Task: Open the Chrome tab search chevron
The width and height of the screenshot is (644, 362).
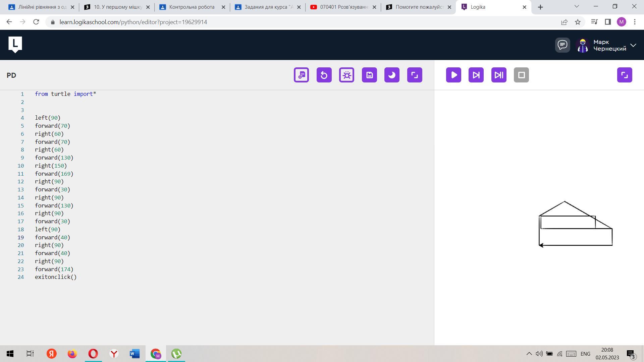Action: tap(577, 6)
